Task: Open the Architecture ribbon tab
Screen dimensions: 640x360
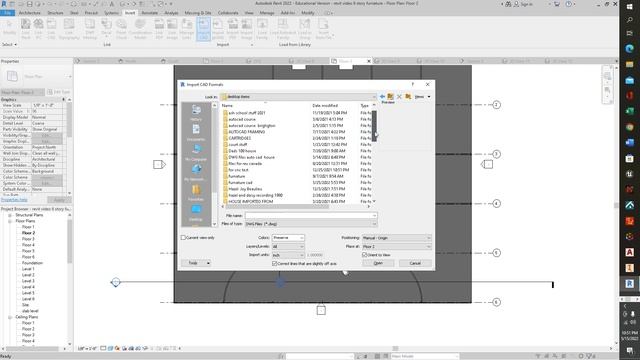Action: click(x=29, y=13)
